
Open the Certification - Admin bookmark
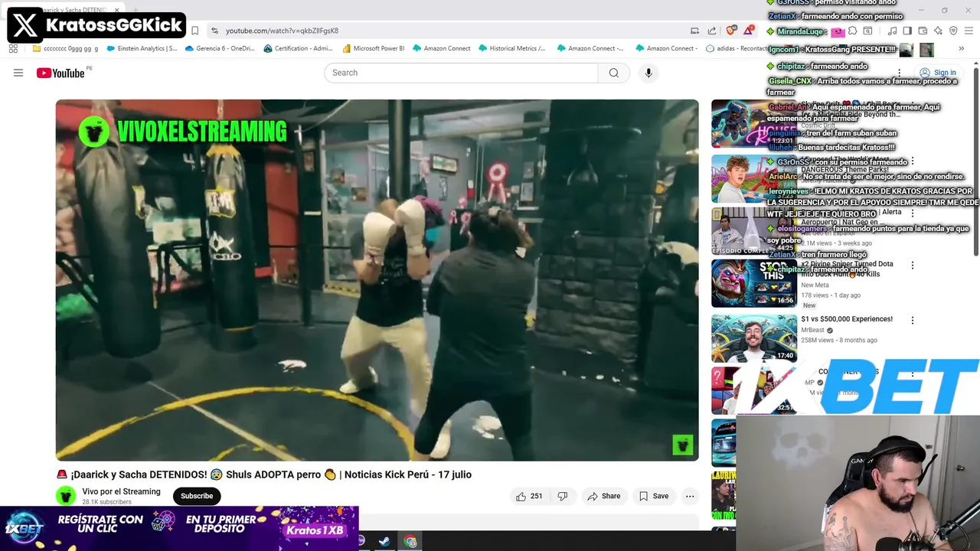click(x=298, y=48)
